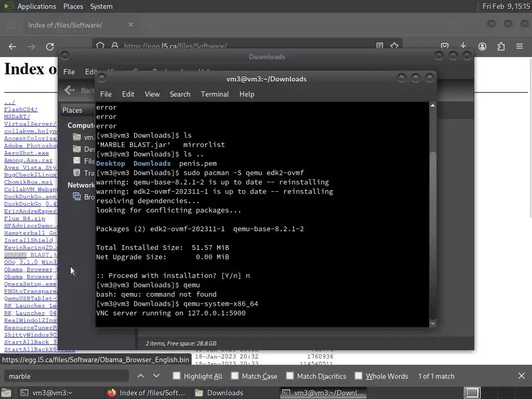Click the Back arrow in Downloads file manager

click(70, 90)
